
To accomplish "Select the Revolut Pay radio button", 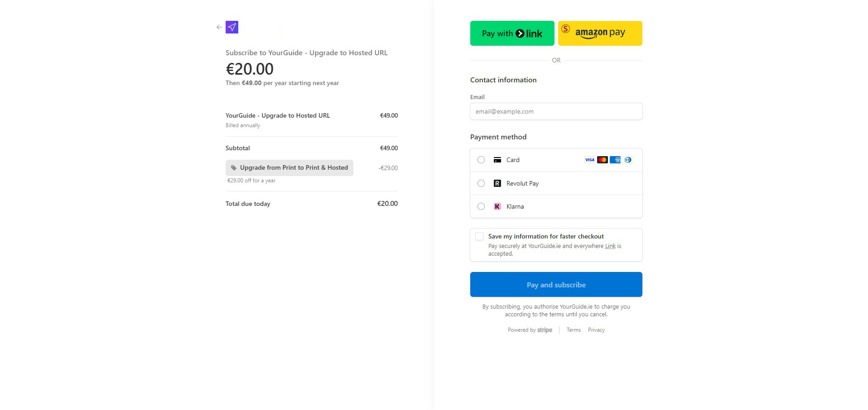I will click(481, 183).
